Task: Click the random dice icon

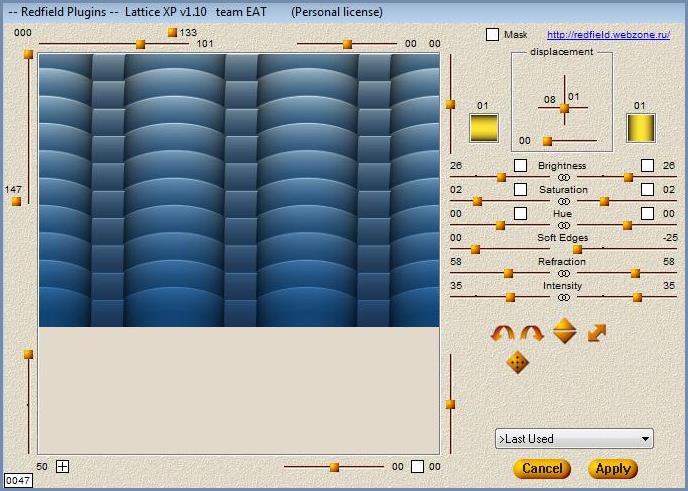Action: point(517,362)
